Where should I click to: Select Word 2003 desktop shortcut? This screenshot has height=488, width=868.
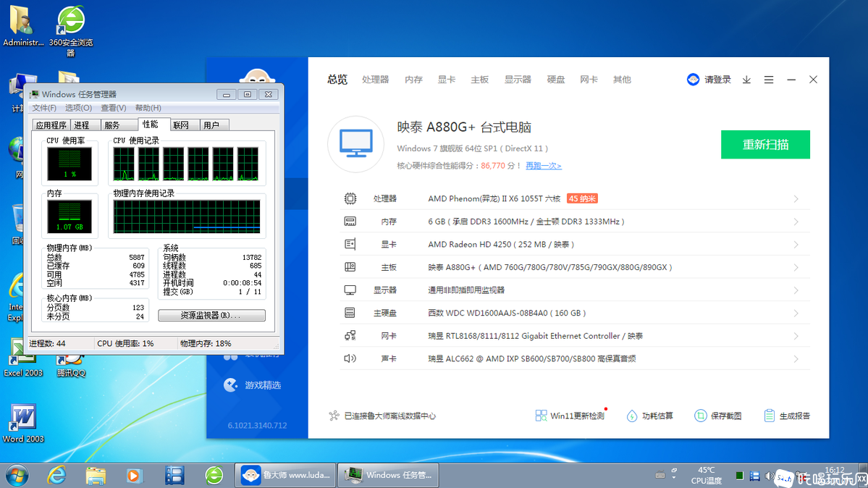click(x=22, y=424)
